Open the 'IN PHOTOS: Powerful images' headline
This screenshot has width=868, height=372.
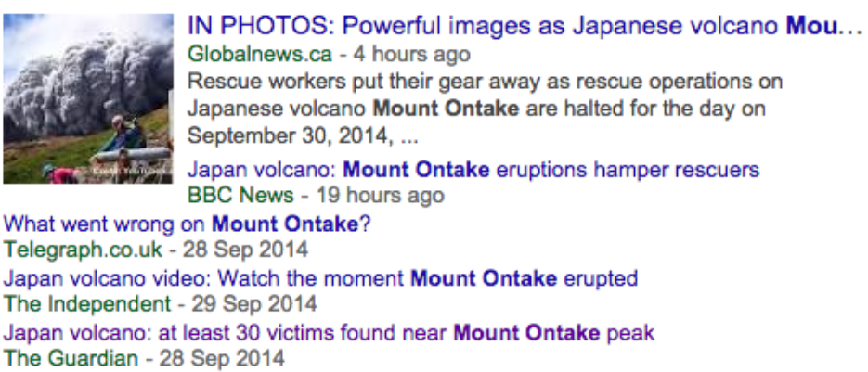click(525, 26)
